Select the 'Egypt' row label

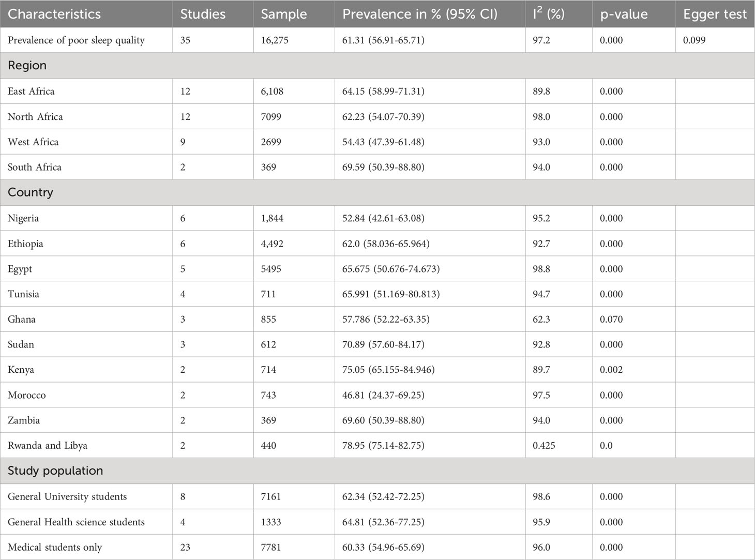coord(20,269)
